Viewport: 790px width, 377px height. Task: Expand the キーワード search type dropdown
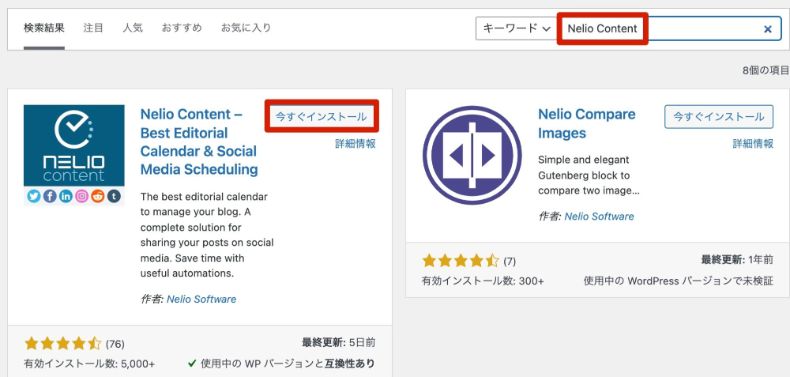pos(515,29)
